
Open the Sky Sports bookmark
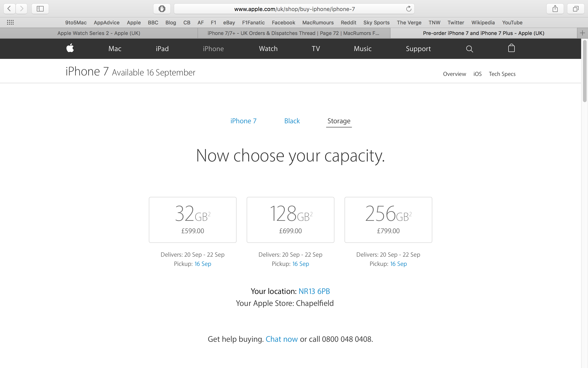coord(376,22)
